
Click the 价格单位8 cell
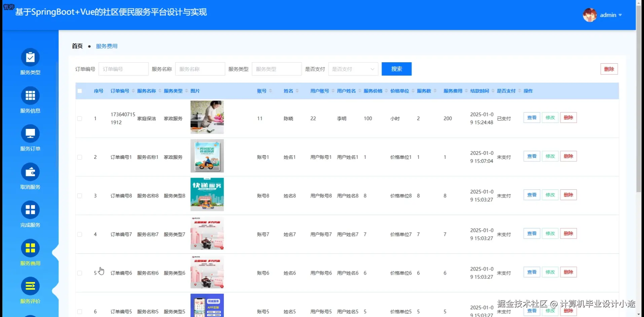click(401, 196)
